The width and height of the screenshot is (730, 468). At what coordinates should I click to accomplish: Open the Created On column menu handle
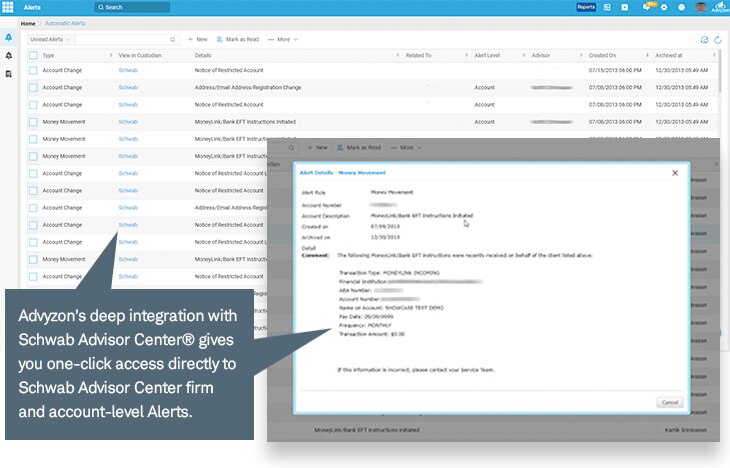(648, 55)
